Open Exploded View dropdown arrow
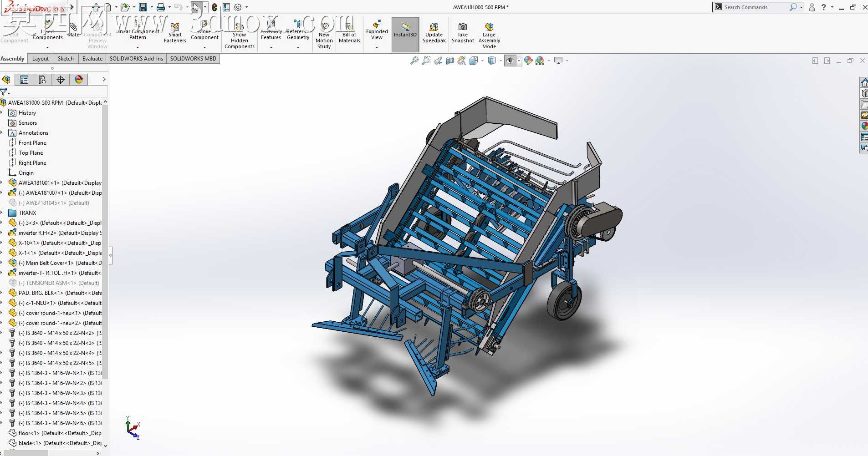This screenshot has width=868, height=456. pyautogui.click(x=377, y=47)
